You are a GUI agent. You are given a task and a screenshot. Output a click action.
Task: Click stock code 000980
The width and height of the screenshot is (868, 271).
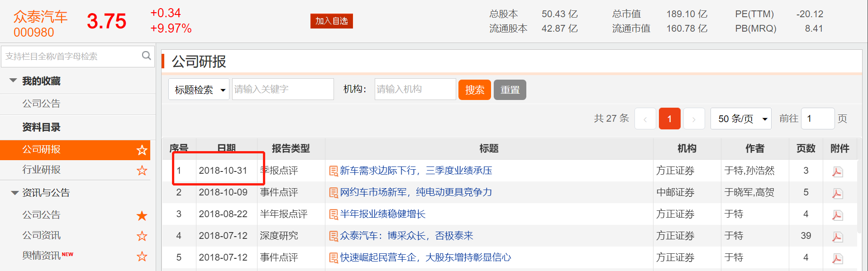pyautogui.click(x=34, y=33)
